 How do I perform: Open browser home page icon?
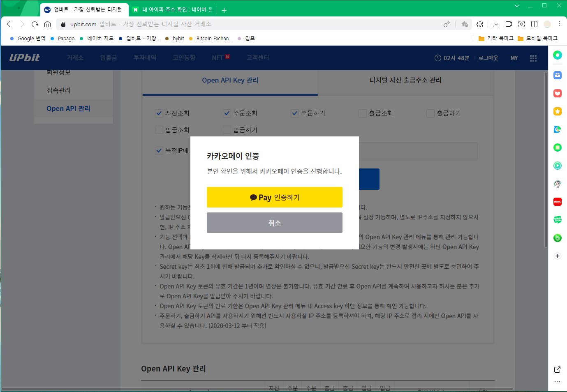click(x=48, y=24)
